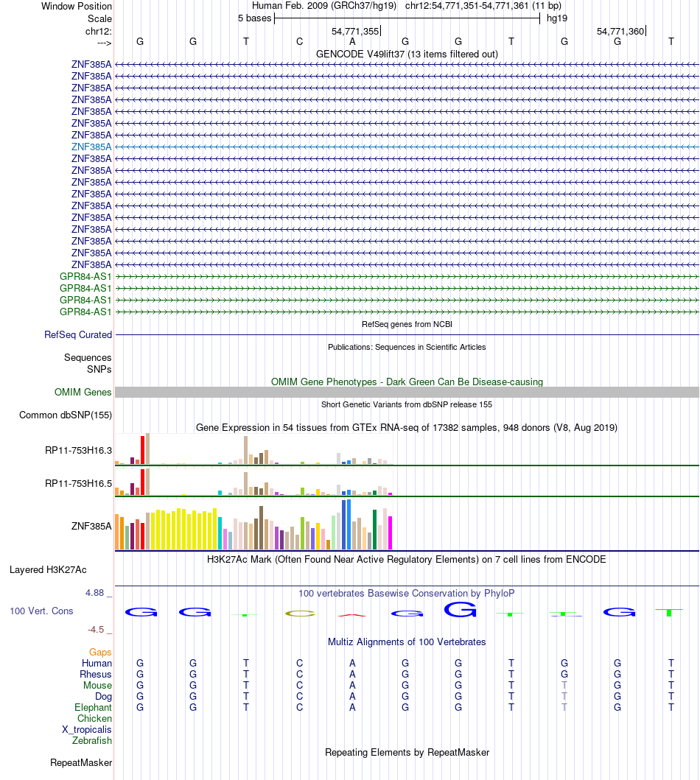
Task: Click the chr12: row label
Action: click(99, 32)
